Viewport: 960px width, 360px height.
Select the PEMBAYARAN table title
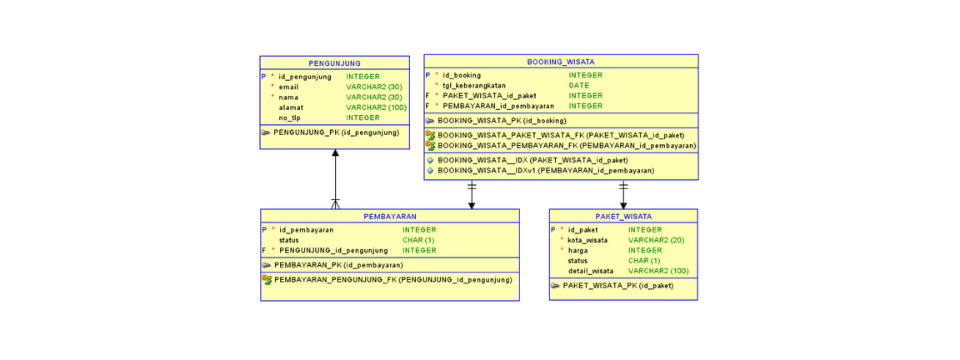pyautogui.click(x=390, y=216)
